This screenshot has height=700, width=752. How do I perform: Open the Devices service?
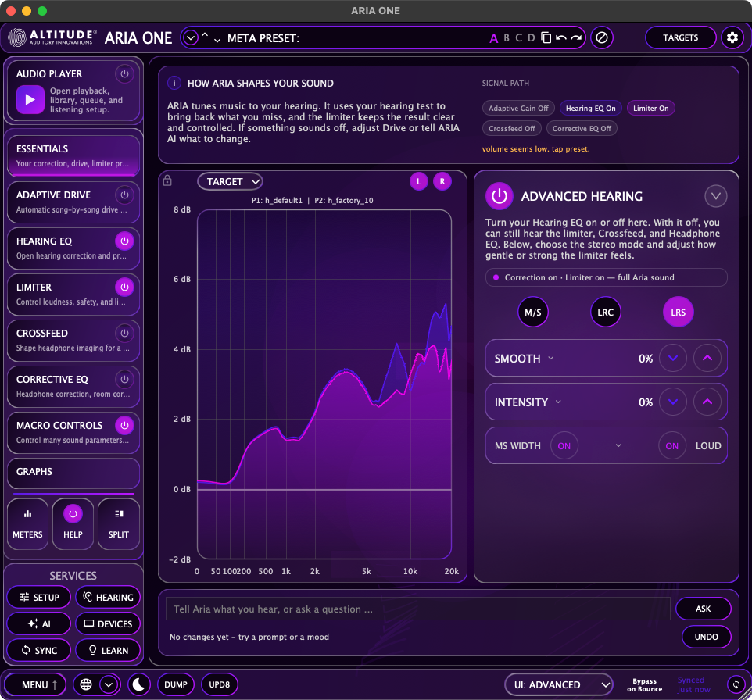[x=108, y=623]
